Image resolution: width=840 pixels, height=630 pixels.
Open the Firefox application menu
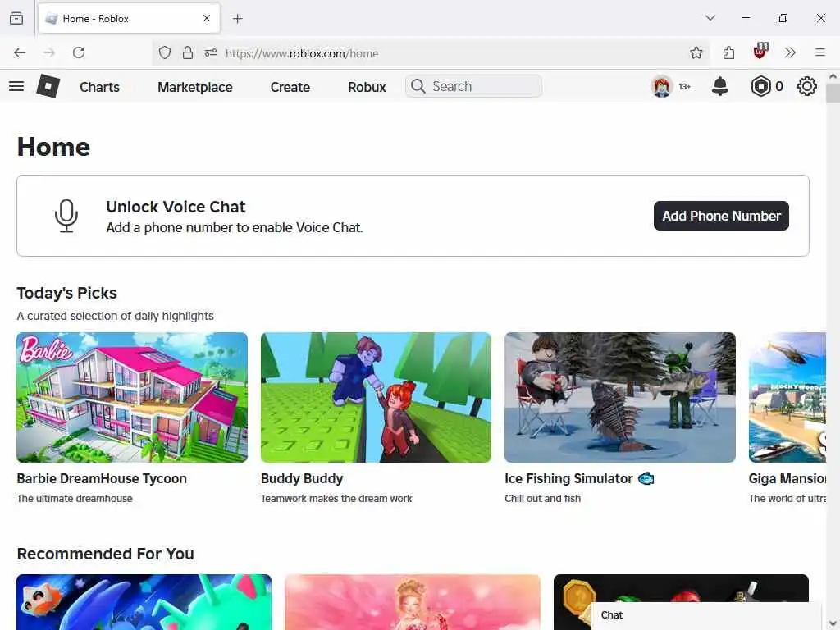point(820,52)
